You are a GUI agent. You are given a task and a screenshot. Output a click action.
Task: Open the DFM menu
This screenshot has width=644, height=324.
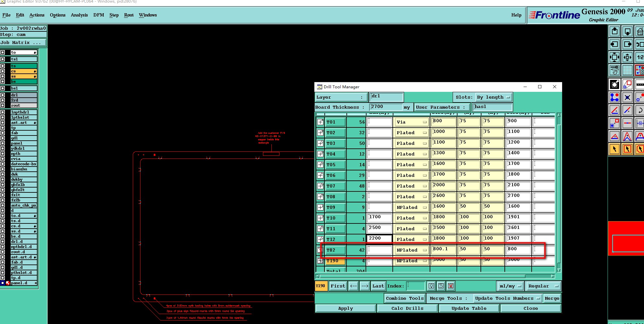[99, 15]
